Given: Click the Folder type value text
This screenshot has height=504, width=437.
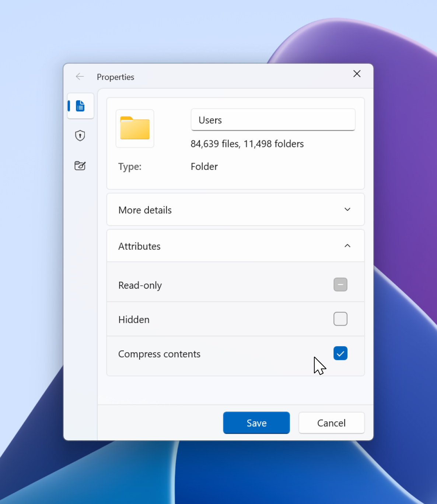Looking at the screenshot, I should [x=204, y=167].
